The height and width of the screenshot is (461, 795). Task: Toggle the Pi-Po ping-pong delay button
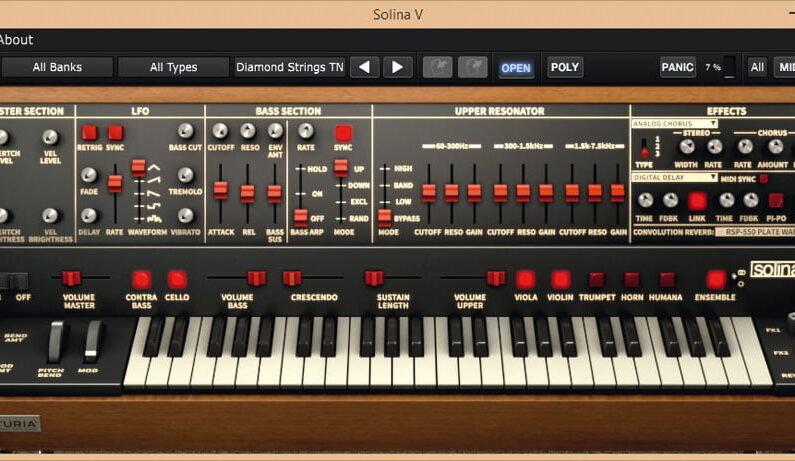[x=776, y=201]
